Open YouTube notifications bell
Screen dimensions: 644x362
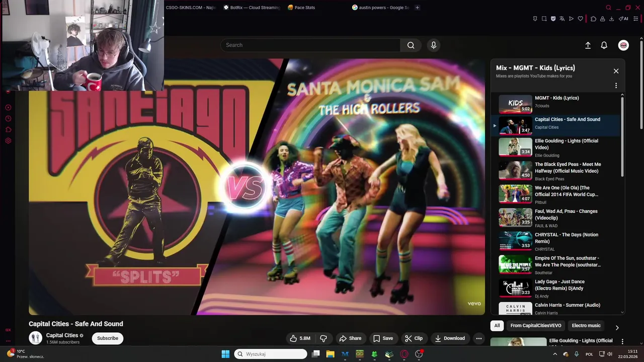click(604, 45)
